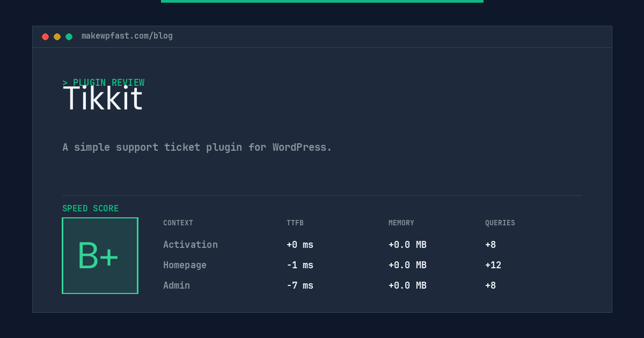Click Homepage queries value +12
The height and width of the screenshot is (338, 644).
coord(493,265)
